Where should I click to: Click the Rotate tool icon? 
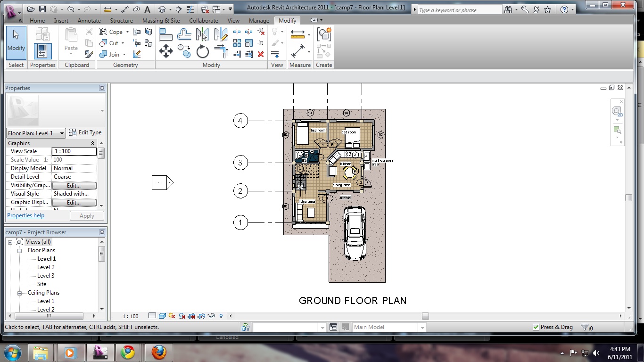[x=202, y=51]
